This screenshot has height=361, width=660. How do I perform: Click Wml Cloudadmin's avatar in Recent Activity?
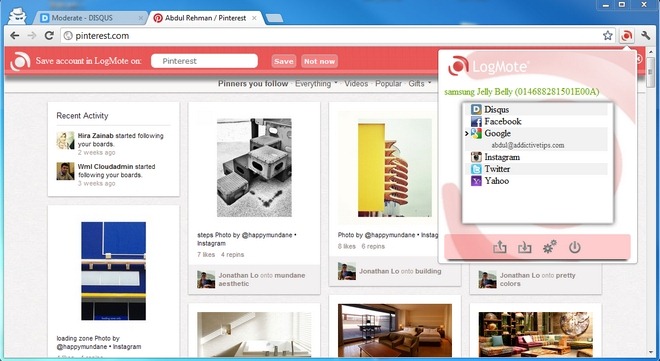point(65,171)
